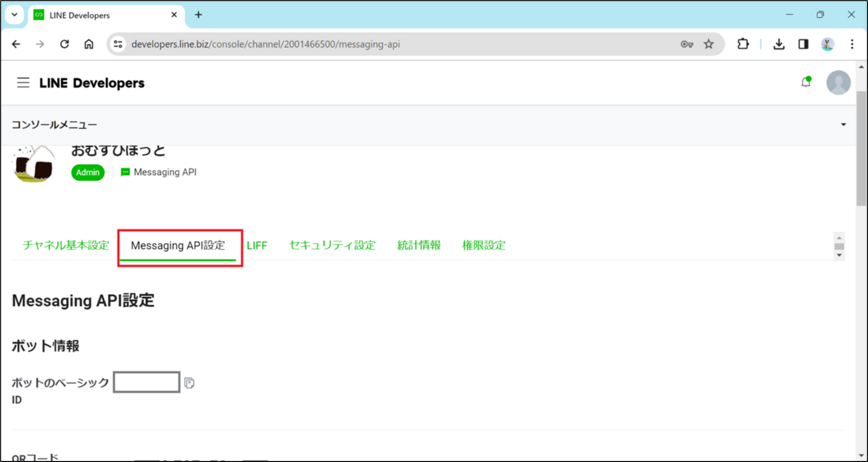This screenshot has height=462, width=868.
Task: Open browser downloads
Action: [x=779, y=44]
